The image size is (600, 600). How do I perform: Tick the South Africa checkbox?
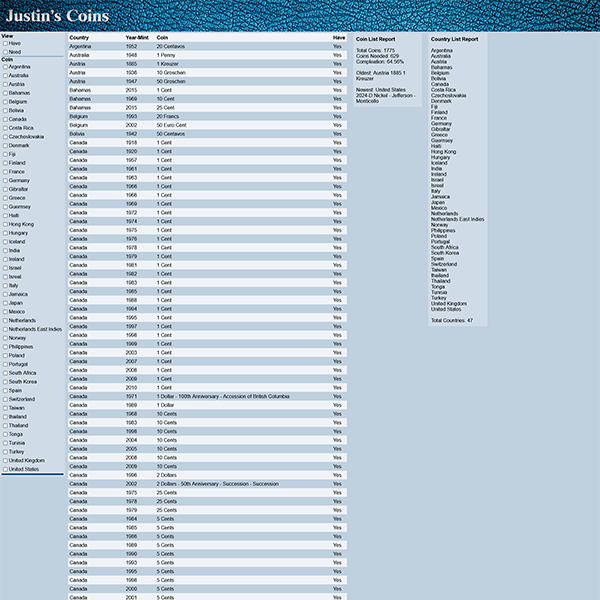[x=5, y=373]
